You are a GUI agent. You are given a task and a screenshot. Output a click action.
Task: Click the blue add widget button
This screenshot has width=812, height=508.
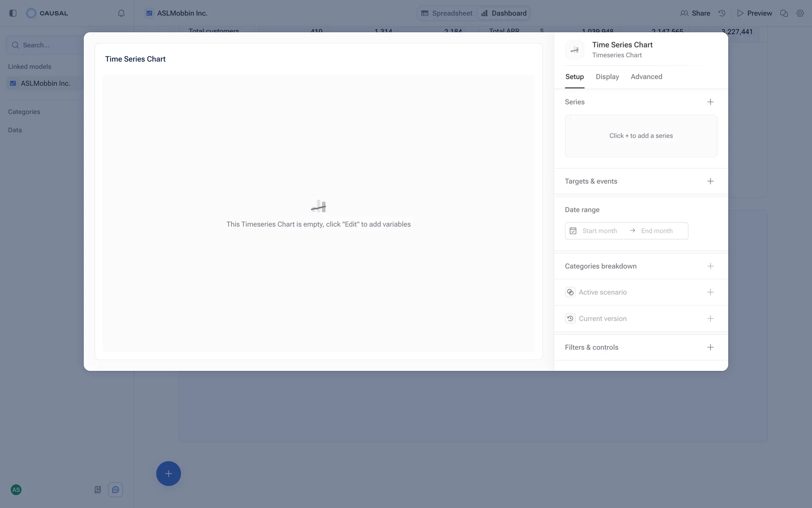168,473
